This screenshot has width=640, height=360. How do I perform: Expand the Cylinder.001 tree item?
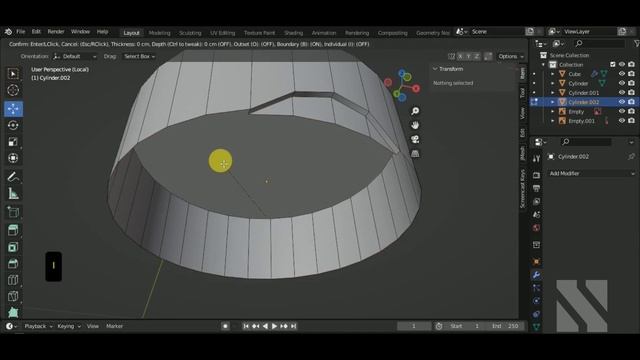[x=553, y=93]
